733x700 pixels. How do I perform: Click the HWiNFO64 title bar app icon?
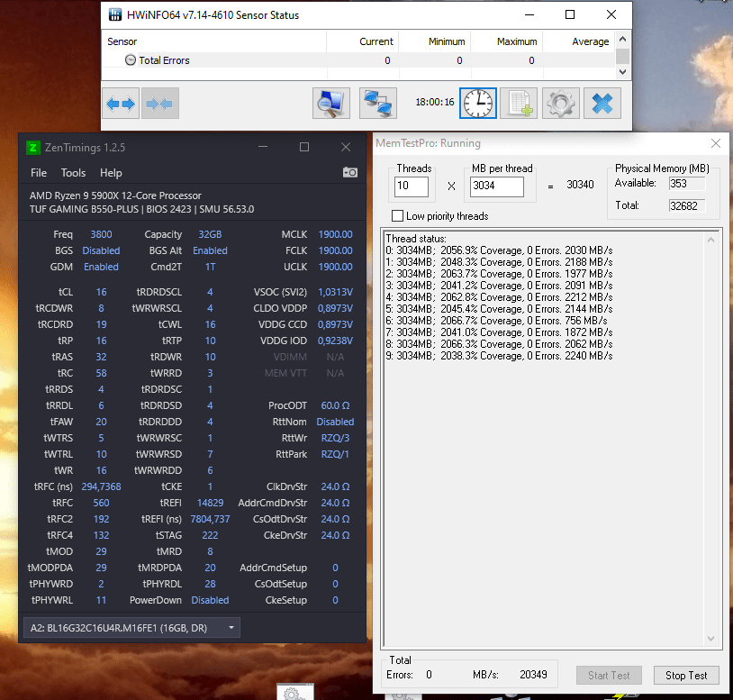115,15
